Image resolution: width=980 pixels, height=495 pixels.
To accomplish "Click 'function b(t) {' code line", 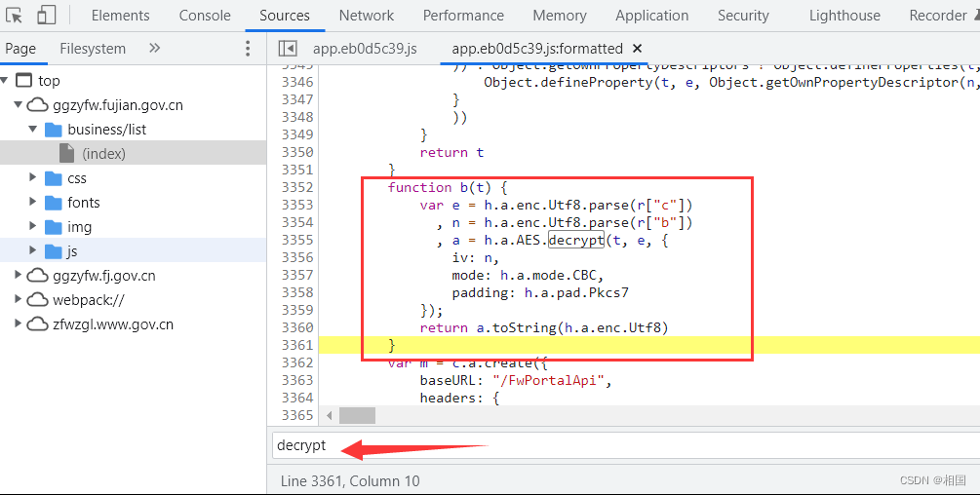I will (x=448, y=187).
